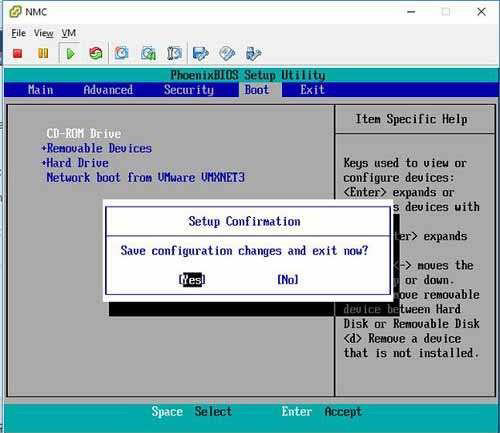Choose No in Setup Confirmation

pyautogui.click(x=288, y=280)
